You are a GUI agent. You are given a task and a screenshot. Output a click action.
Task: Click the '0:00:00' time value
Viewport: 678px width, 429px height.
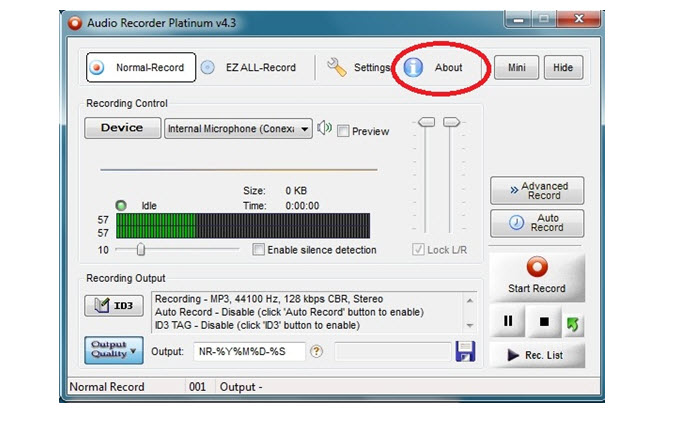click(302, 206)
